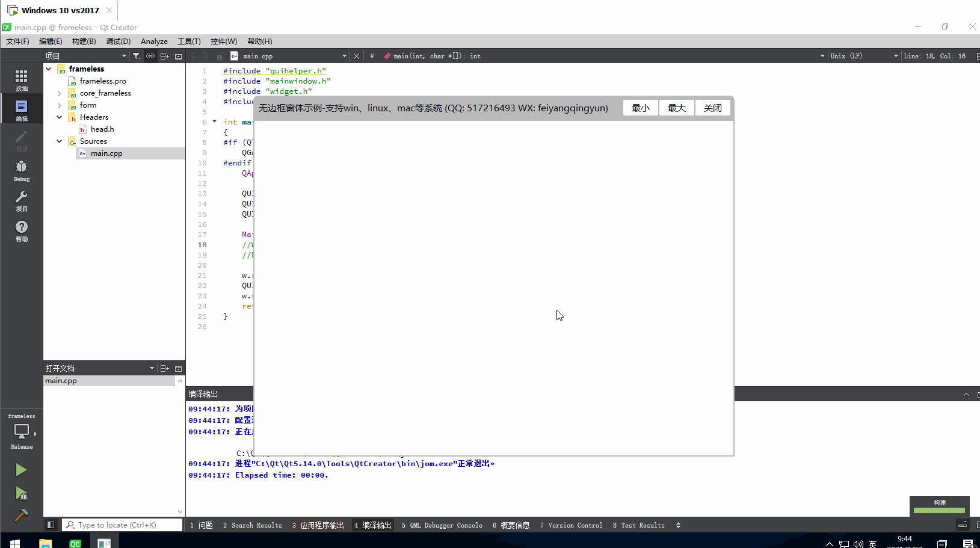
Task: Open the Unix (LF) line ending dropdown
Action: coord(863,56)
